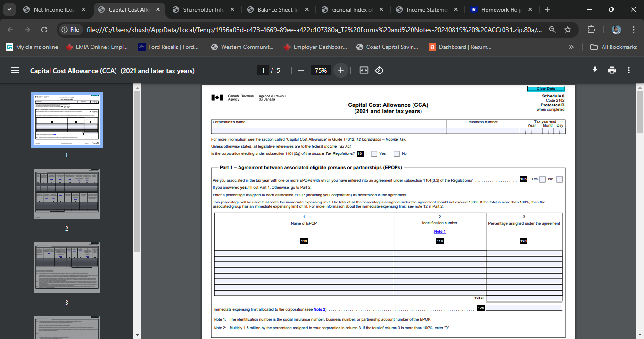The width and height of the screenshot is (644, 339).
Task: Go back to the previous page in browser
Action: 10,30
